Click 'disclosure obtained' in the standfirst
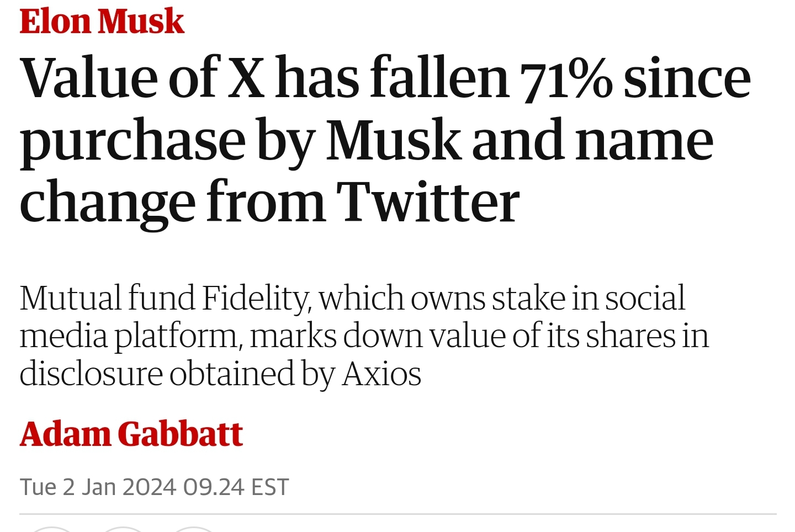 pyautogui.click(x=157, y=374)
